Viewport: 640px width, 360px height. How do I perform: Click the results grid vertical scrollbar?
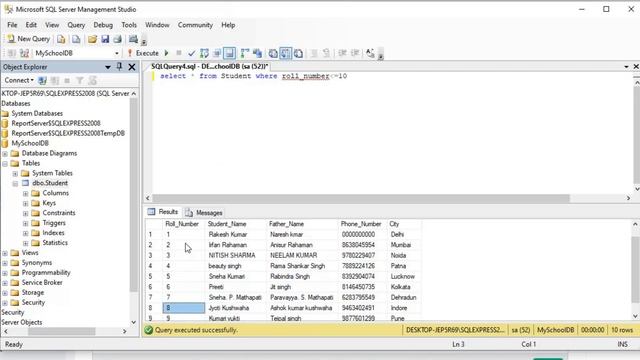pyautogui.click(x=635, y=269)
